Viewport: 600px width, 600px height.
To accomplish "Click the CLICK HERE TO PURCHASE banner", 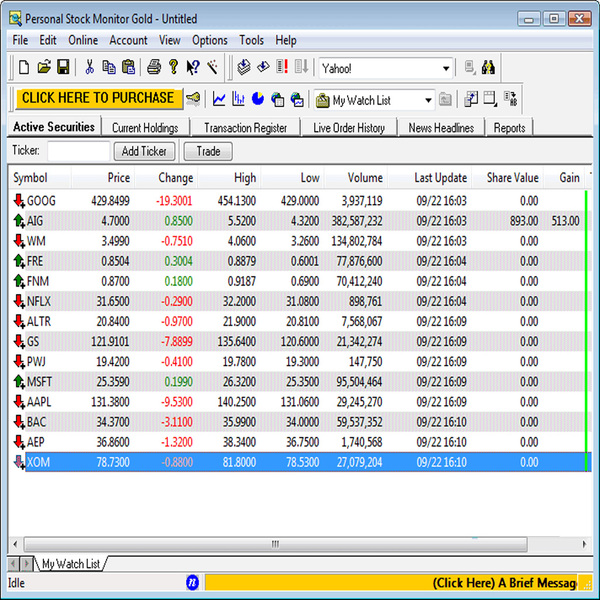I will (x=99, y=98).
